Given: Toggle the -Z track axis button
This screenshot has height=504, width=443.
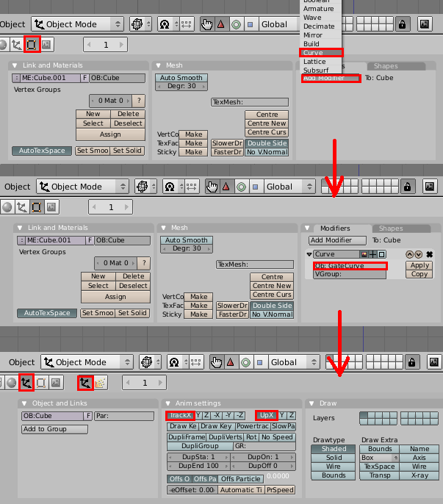Looking at the screenshot, I should point(239,415).
